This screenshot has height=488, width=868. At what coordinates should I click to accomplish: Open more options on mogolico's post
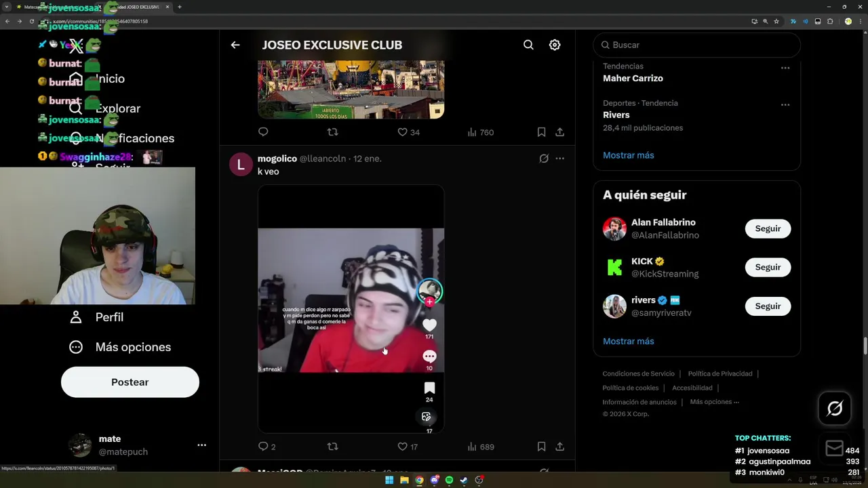(559, 159)
